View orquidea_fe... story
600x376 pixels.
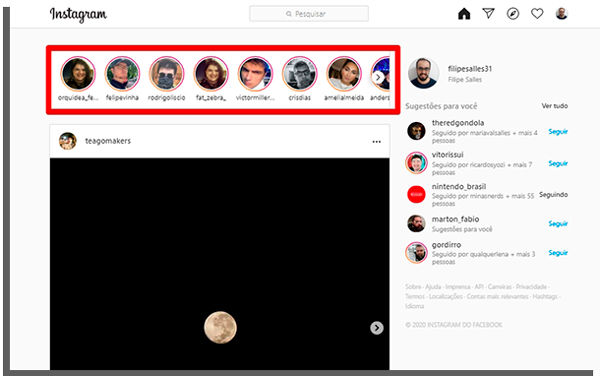click(78, 74)
